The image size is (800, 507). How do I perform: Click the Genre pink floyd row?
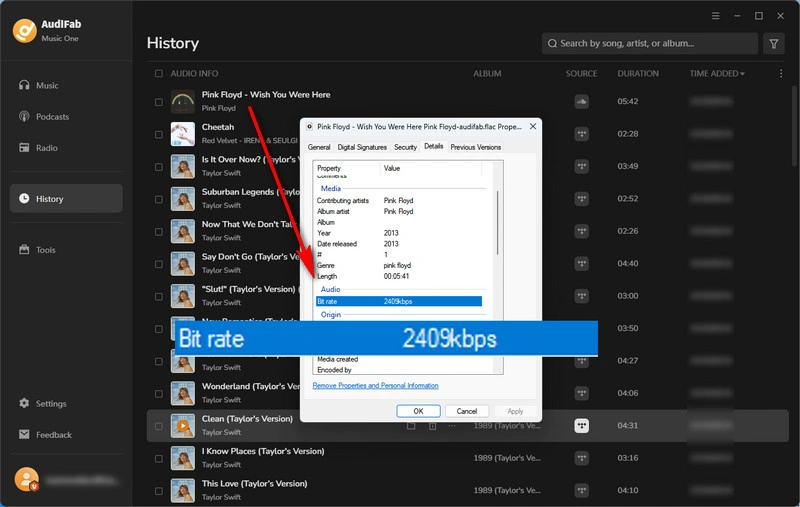pos(398,265)
